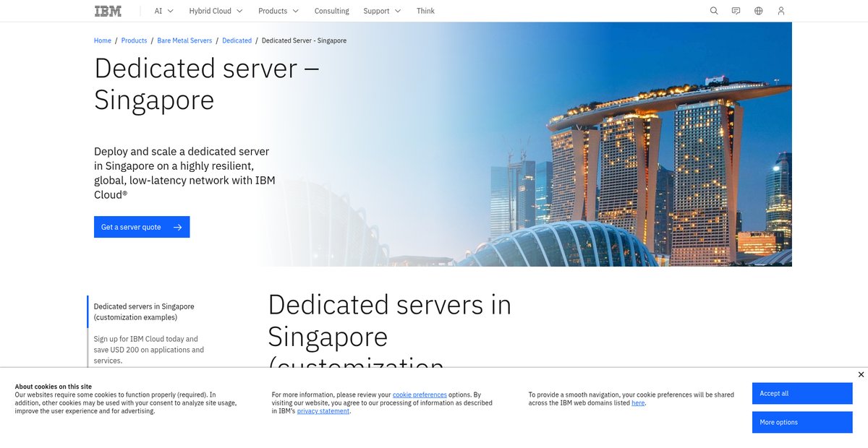
Task: Go to Dedicated breadcrumb
Action: click(x=237, y=40)
